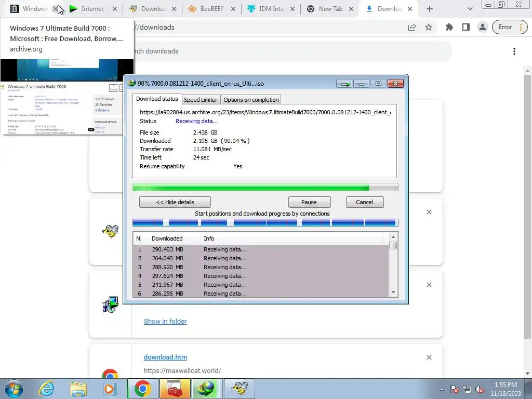Viewport: 532px width, 399px height.
Task: Close the New Tab browser tab
Action: [x=351, y=9]
